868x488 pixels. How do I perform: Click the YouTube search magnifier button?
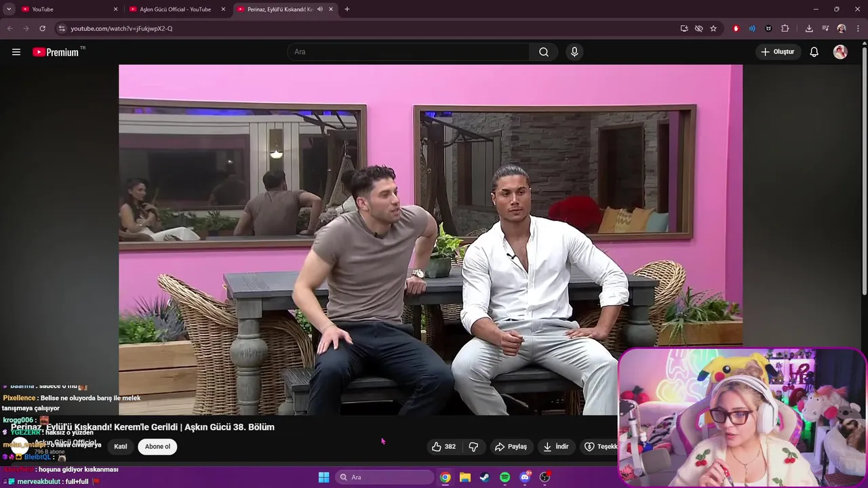(544, 52)
